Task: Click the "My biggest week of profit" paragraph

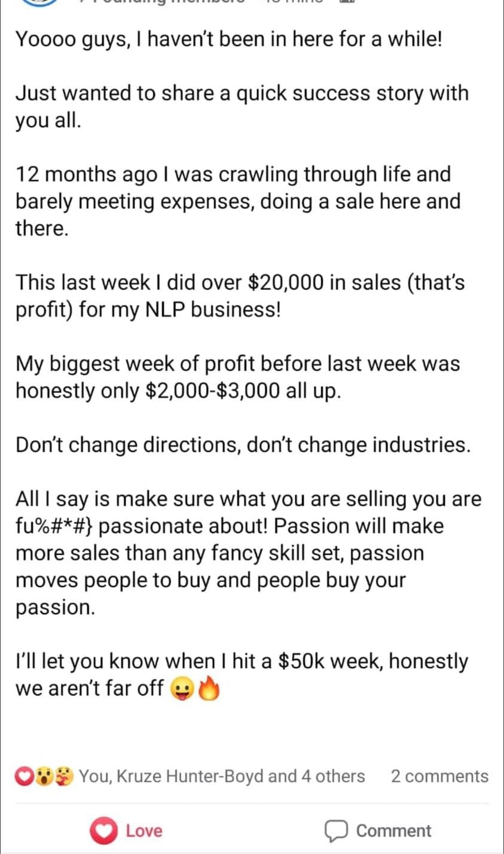Action: coord(237,377)
